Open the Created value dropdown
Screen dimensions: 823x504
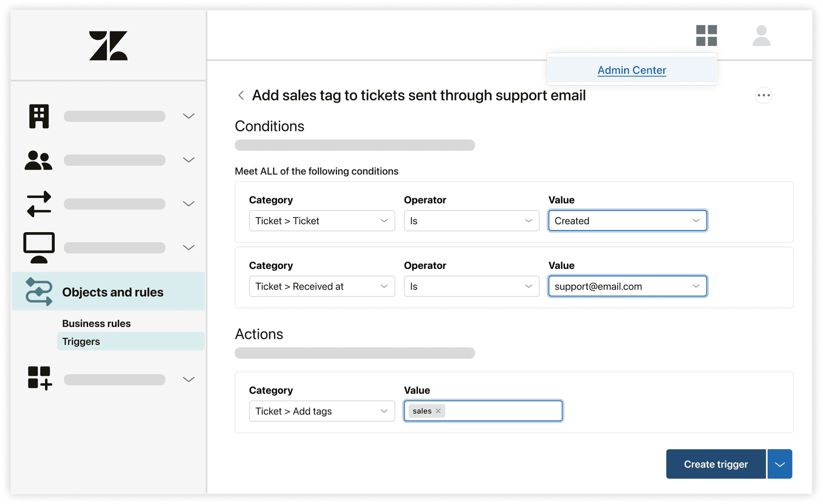627,220
